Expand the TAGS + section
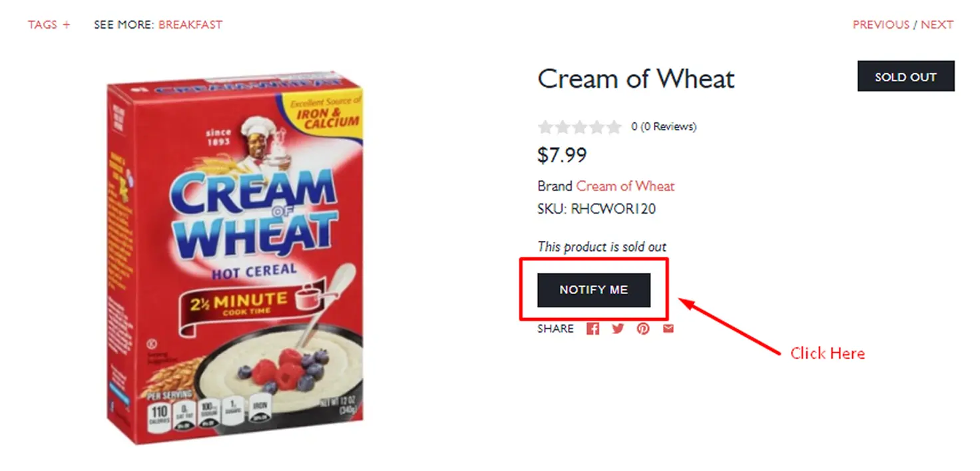980x471 pixels. [49, 25]
